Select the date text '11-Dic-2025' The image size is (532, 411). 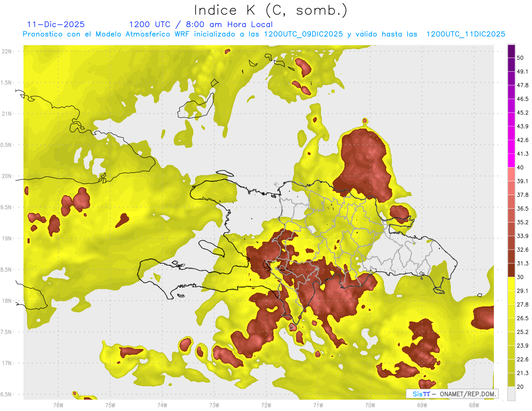[56, 24]
